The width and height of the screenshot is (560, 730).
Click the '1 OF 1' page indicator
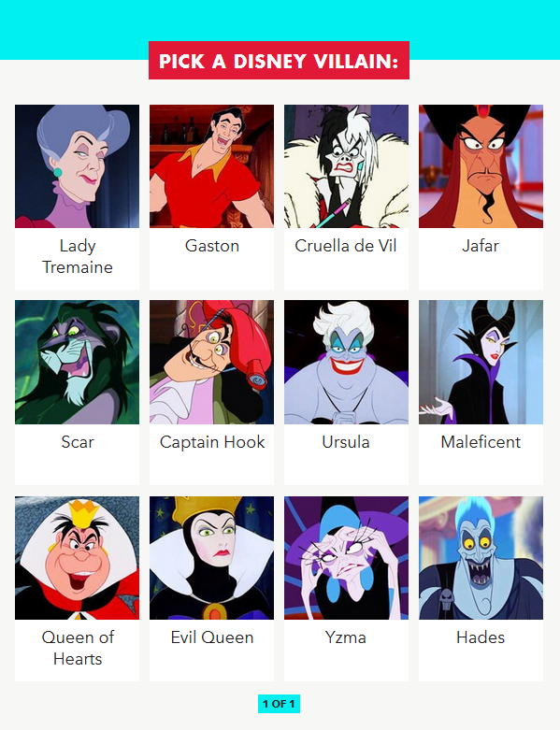click(279, 704)
